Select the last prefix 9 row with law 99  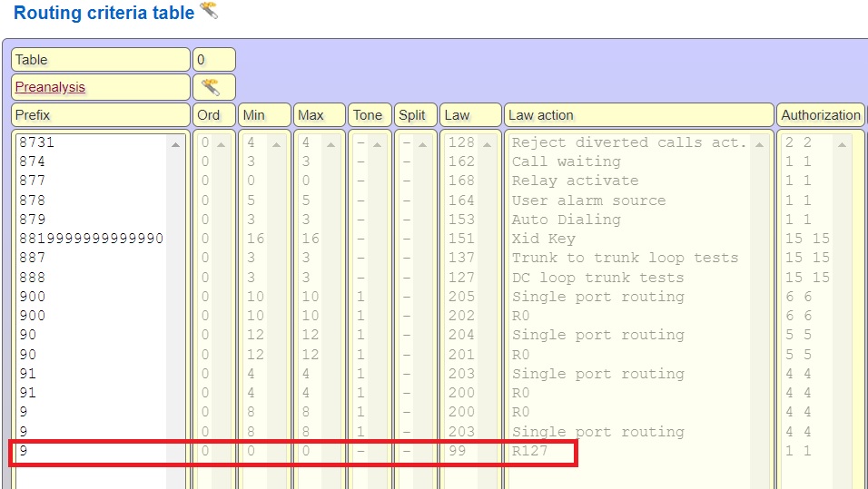pyautogui.click(x=91, y=451)
